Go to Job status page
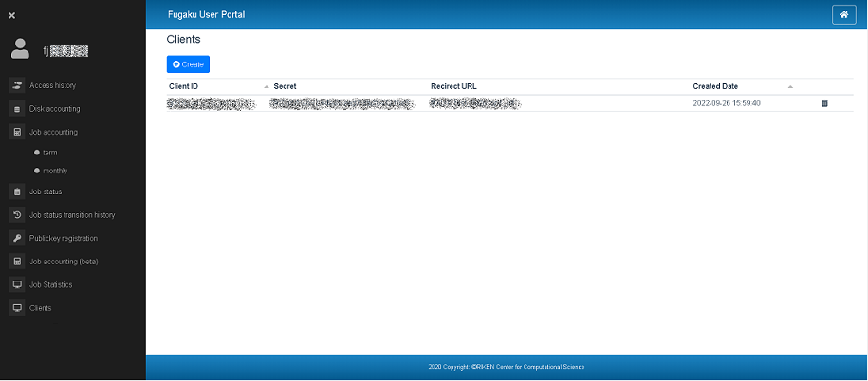This screenshot has height=381, width=868. 46,191
